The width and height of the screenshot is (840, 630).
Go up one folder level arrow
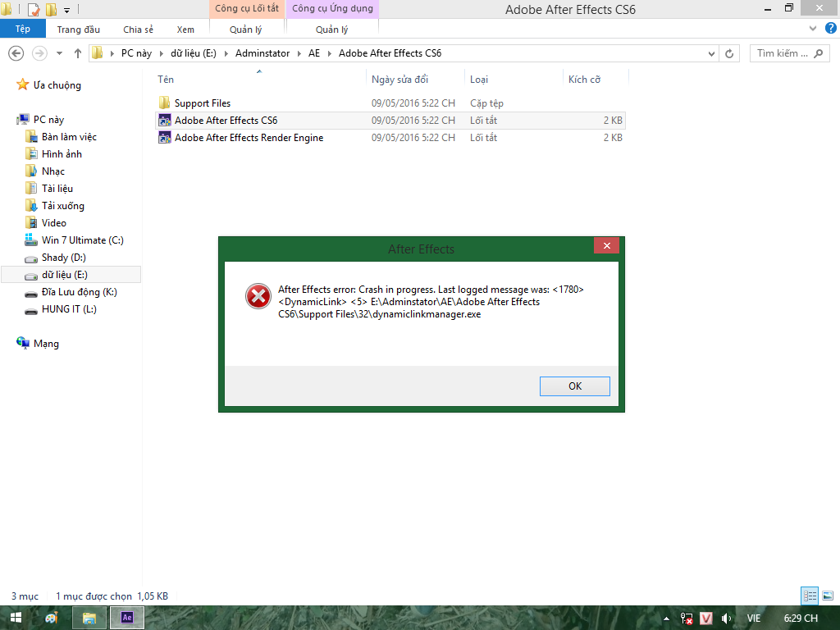tap(78, 53)
